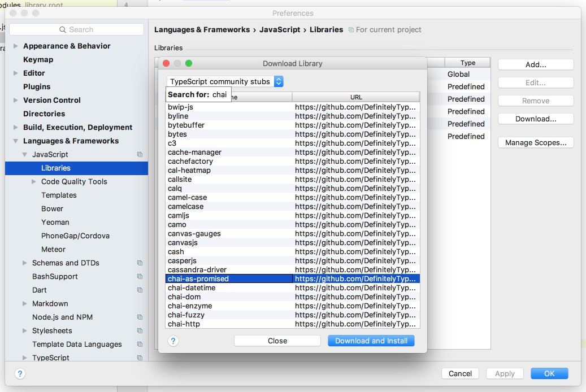586x392 pixels.
Task: Select chai-datetime library row
Action: click(x=293, y=288)
